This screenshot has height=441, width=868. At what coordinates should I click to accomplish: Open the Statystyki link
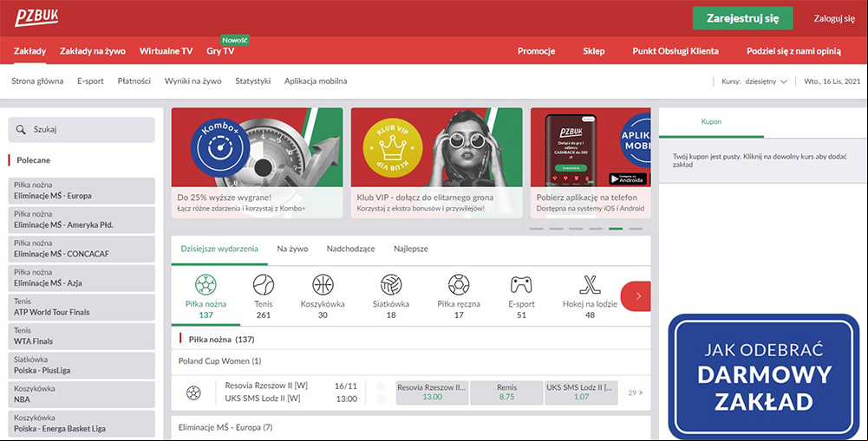[x=253, y=81]
